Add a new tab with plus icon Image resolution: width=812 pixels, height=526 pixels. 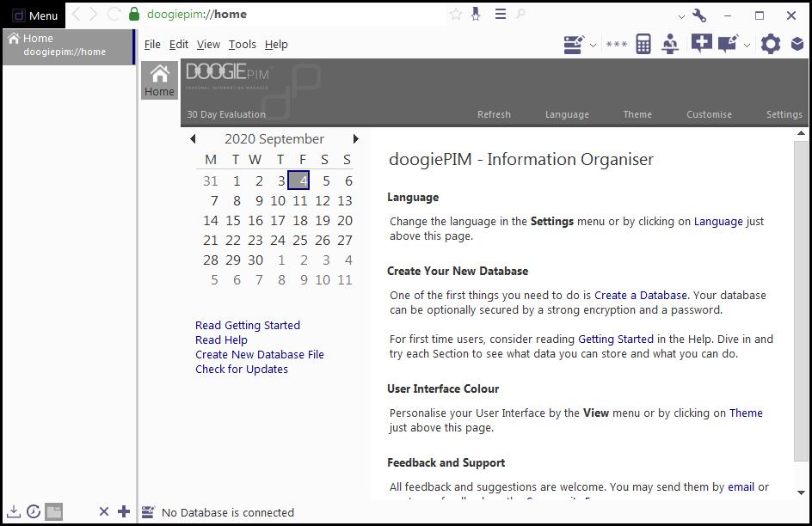[x=124, y=511]
